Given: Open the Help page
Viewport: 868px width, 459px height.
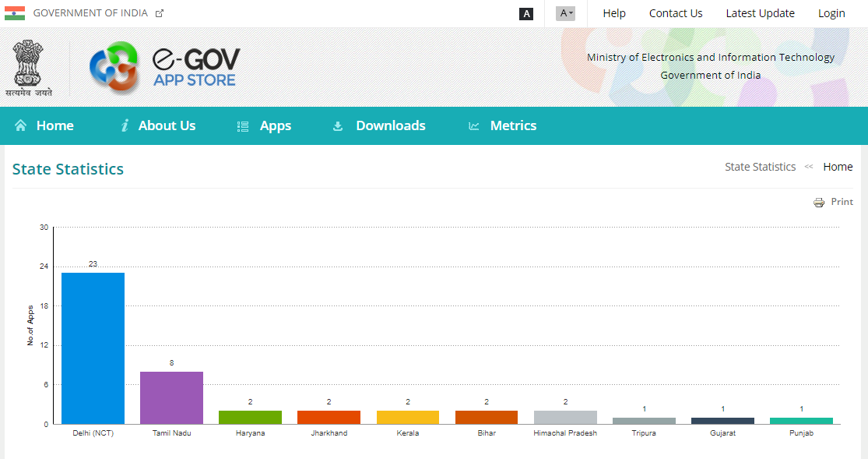Looking at the screenshot, I should (614, 12).
